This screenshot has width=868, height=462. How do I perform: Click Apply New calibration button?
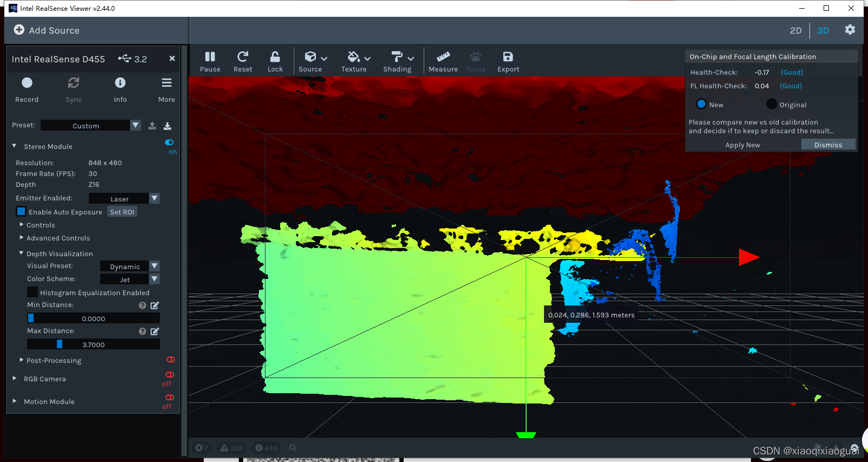pyautogui.click(x=742, y=145)
